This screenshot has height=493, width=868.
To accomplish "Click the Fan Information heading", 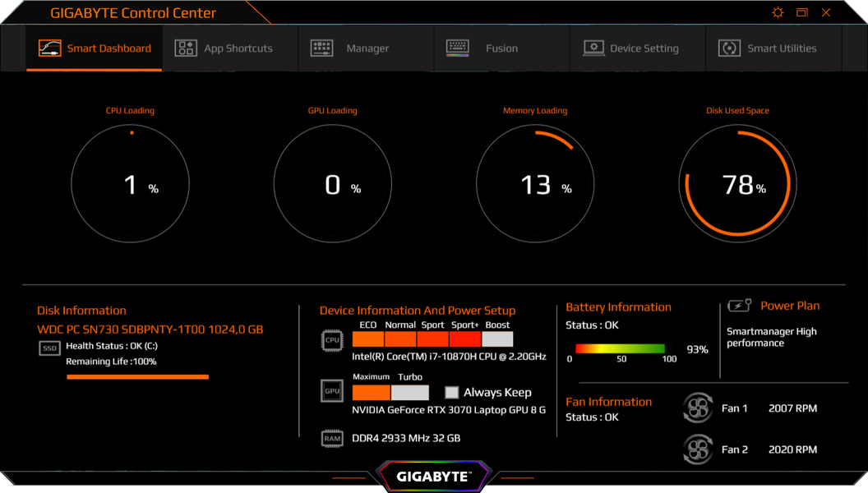I will 609,402.
